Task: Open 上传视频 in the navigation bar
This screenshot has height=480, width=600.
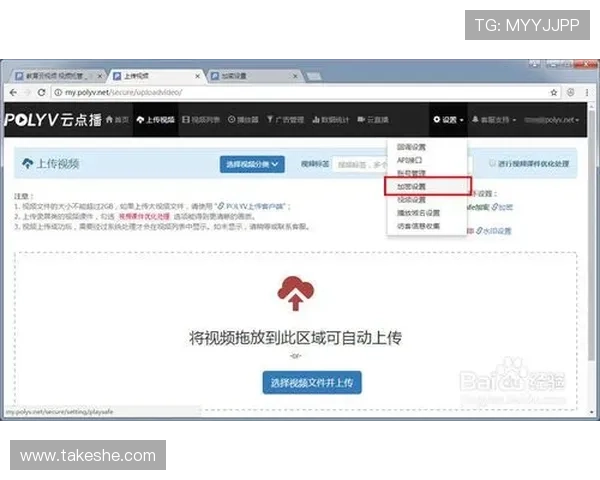Action: (x=155, y=120)
